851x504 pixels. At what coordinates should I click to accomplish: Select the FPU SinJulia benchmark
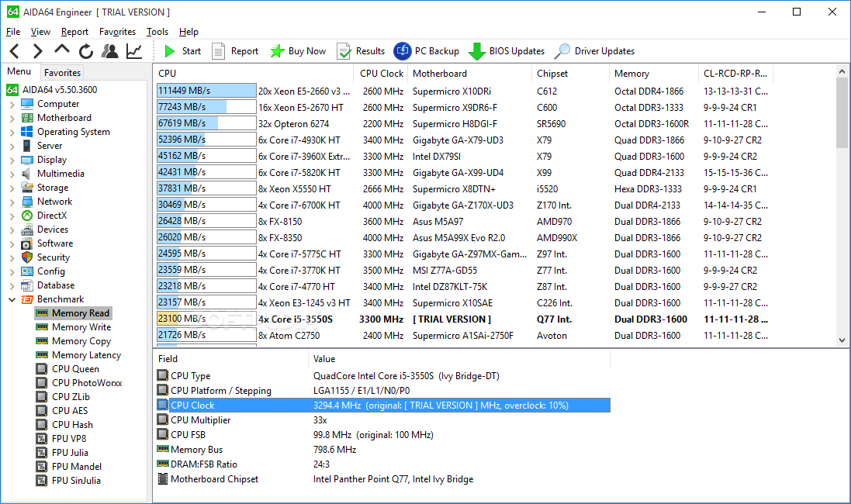point(68,481)
